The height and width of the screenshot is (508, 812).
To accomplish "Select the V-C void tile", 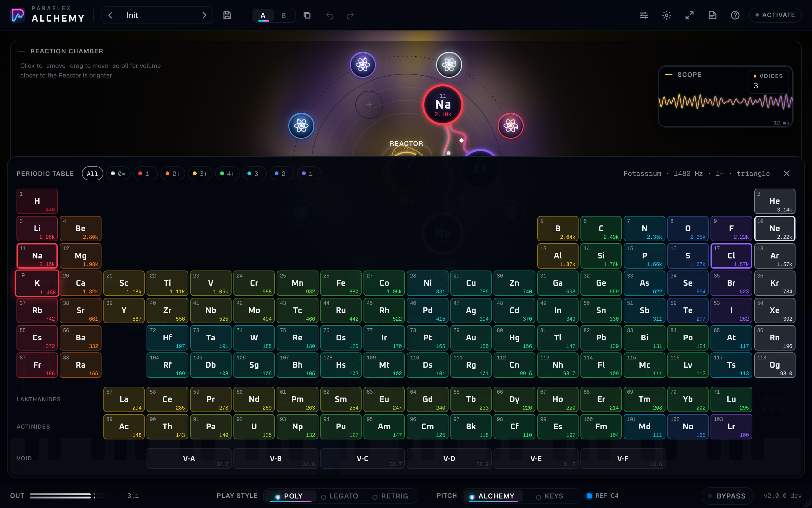I will (362, 458).
